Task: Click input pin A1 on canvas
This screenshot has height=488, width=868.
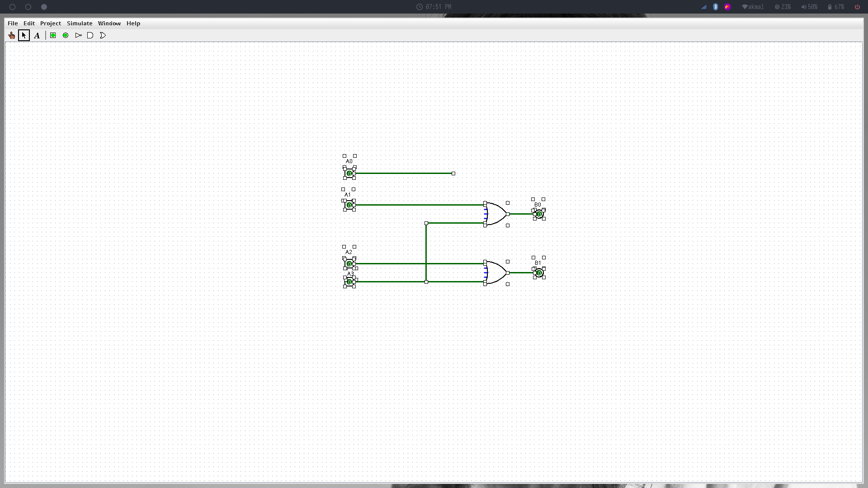Action: (x=349, y=205)
